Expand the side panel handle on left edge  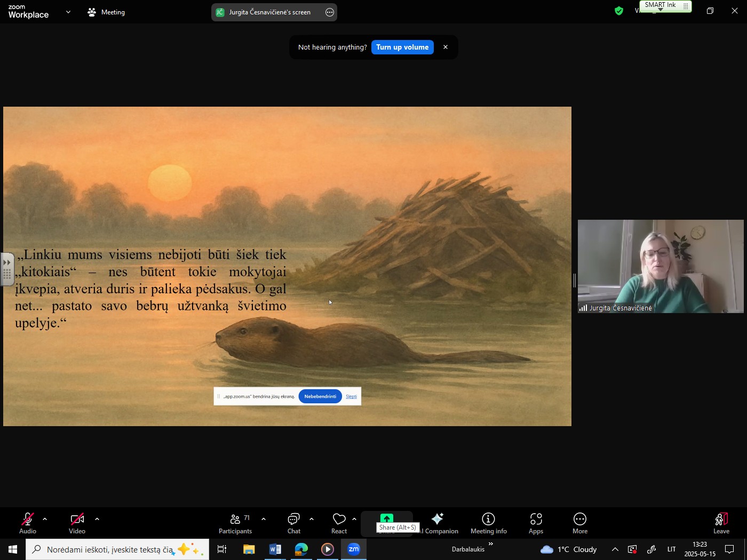(x=7, y=269)
